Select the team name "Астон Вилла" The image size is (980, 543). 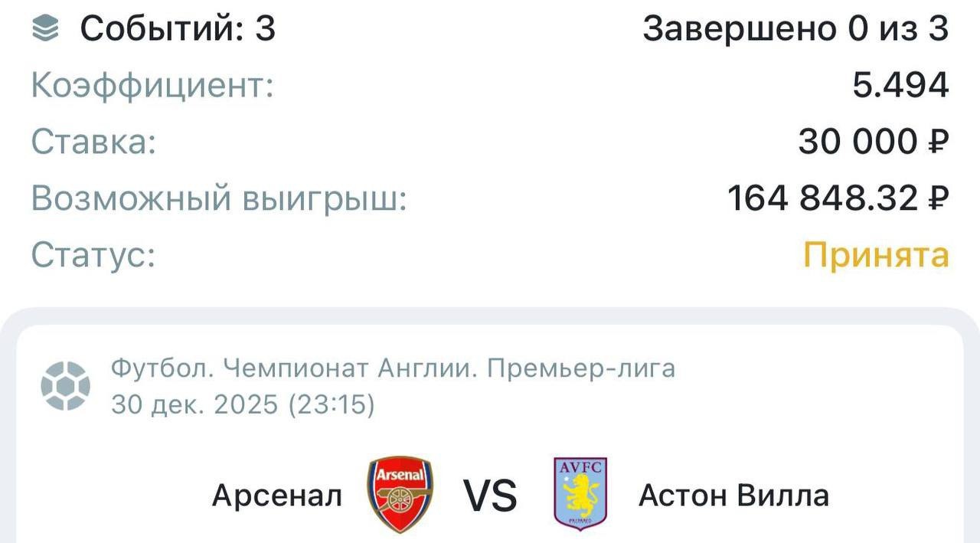tap(733, 496)
